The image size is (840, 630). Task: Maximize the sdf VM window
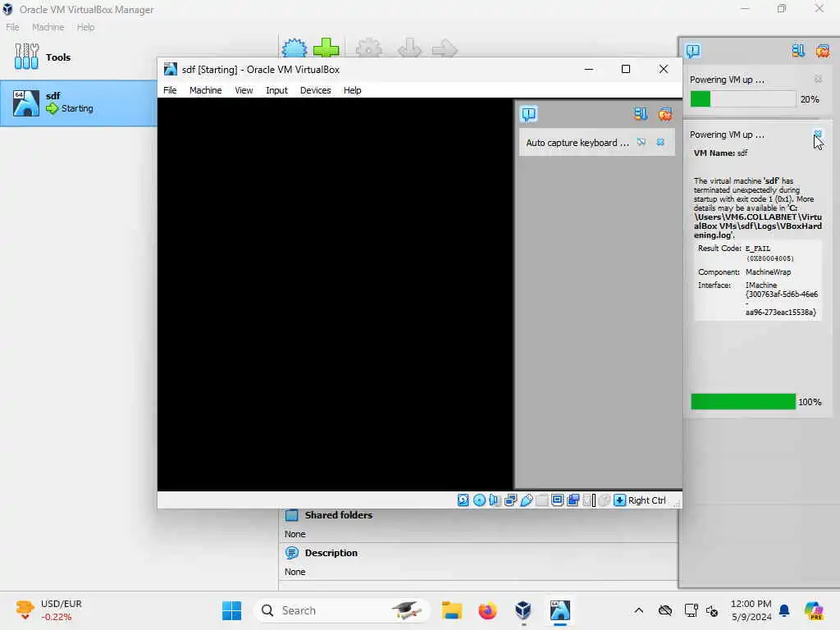(x=626, y=69)
